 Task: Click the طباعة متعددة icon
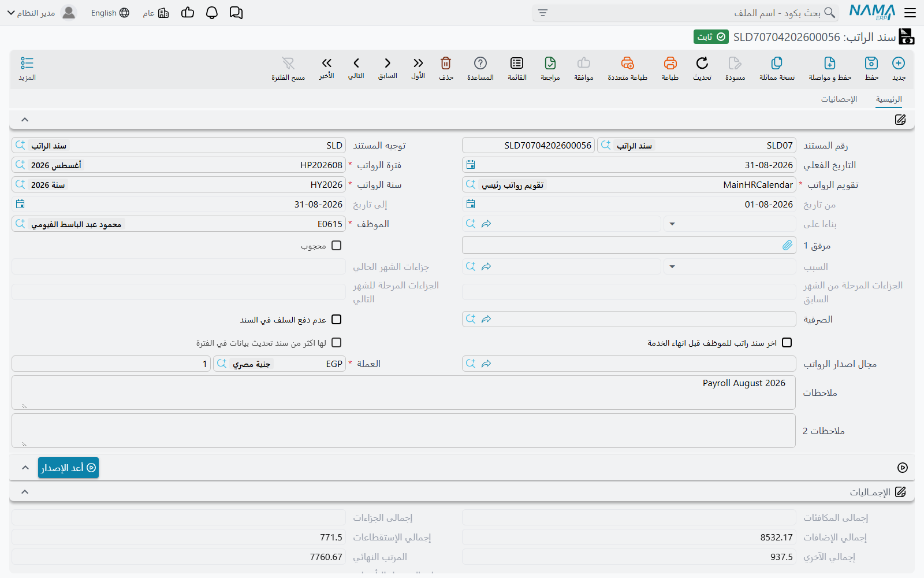click(x=628, y=63)
